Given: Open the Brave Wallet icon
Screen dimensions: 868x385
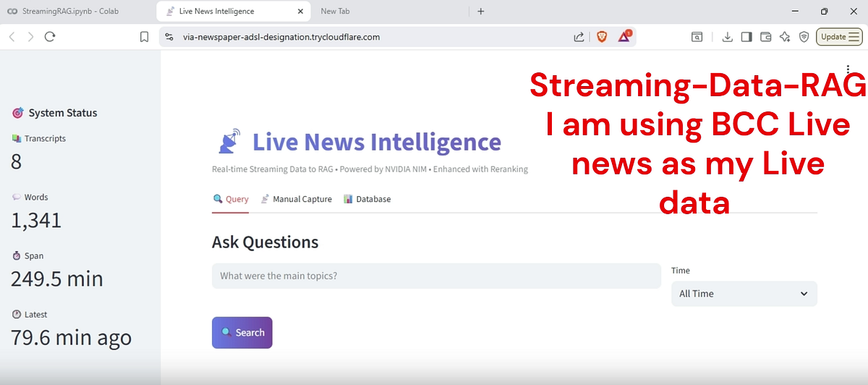Looking at the screenshot, I should pos(766,37).
